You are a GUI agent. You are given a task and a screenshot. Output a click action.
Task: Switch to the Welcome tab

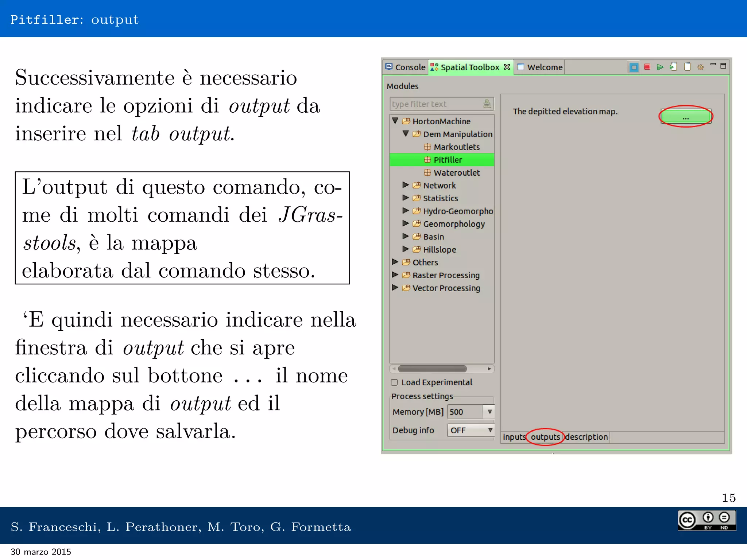[x=540, y=67]
